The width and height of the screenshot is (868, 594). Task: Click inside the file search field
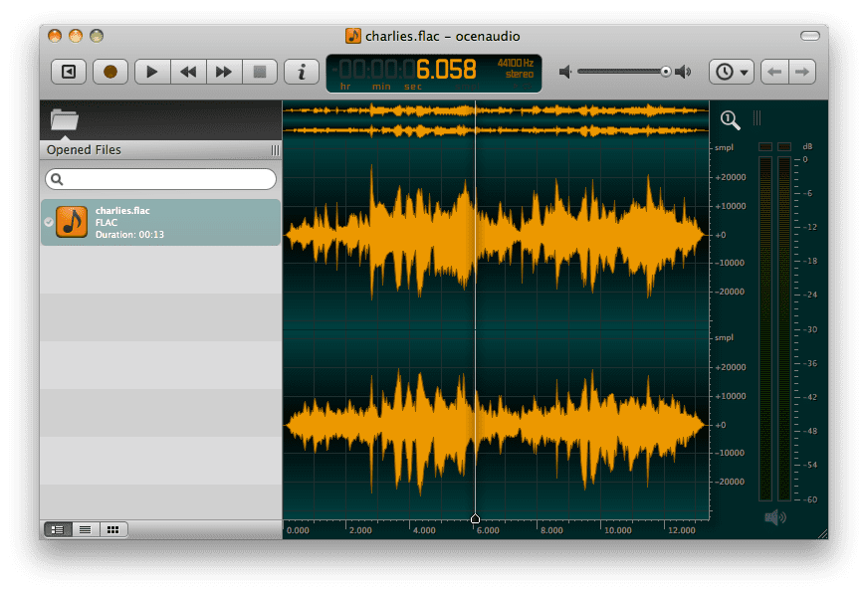click(159, 179)
